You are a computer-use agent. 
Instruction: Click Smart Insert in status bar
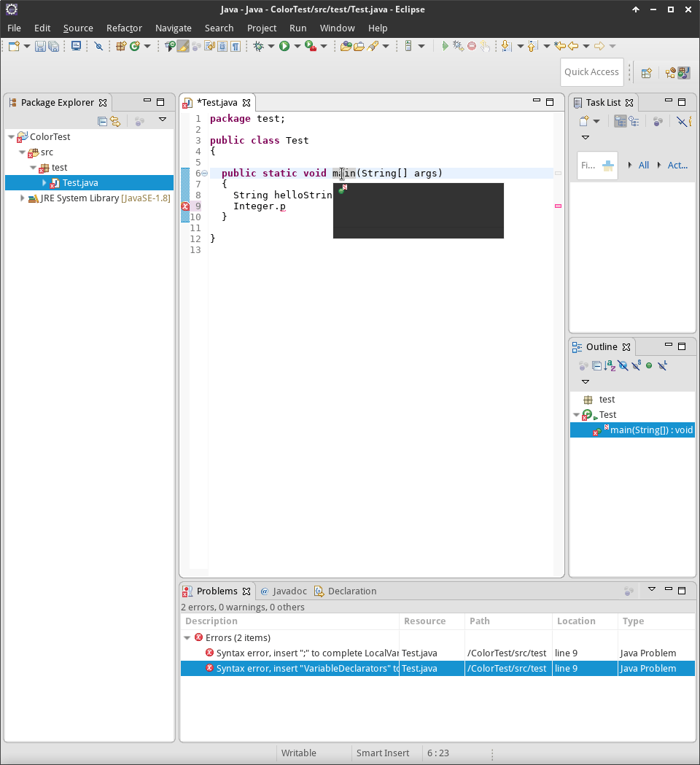click(382, 753)
